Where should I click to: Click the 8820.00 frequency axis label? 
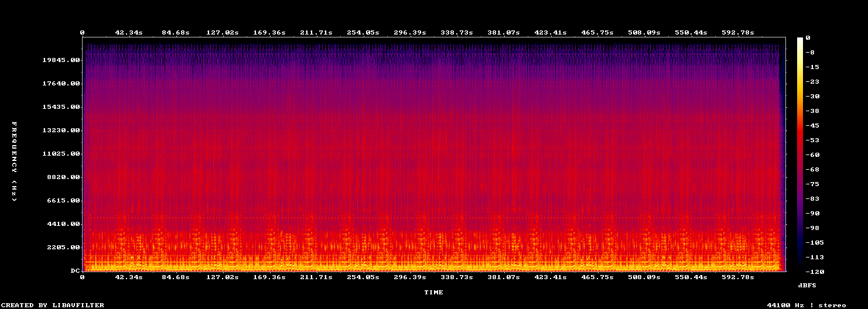63,177
